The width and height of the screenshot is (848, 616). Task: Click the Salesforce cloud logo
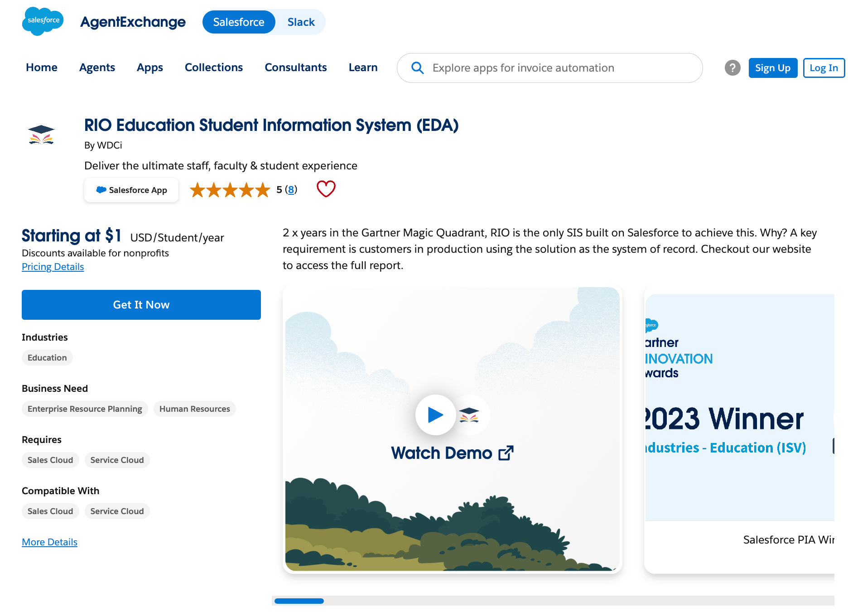[x=43, y=21]
